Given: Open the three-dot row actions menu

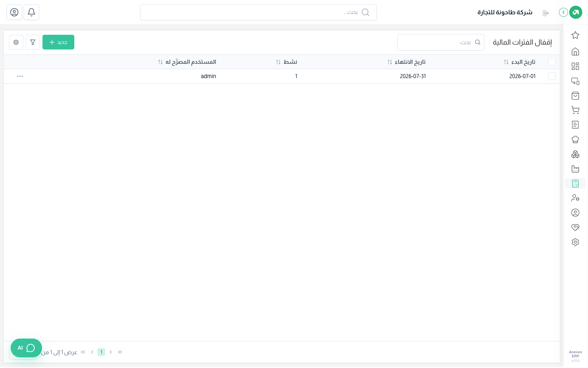Looking at the screenshot, I should coord(20,76).
